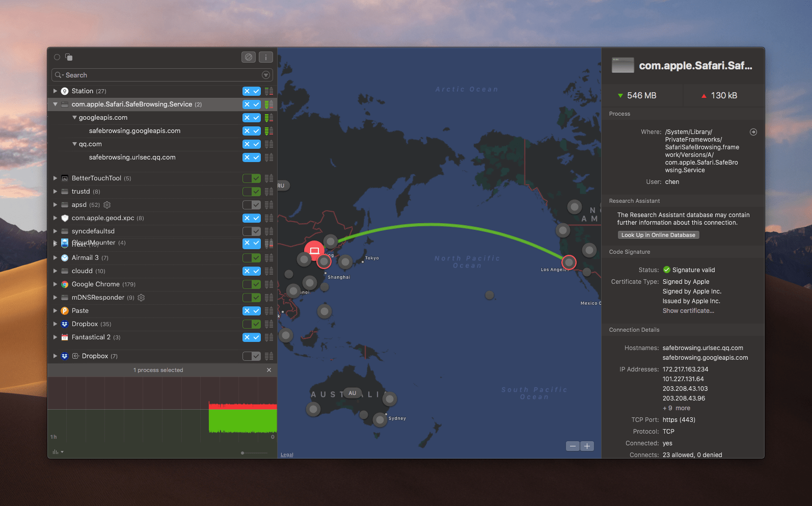Screen dimensions: 812x506
Task: Open the search filter options icon
Action: 266,75
